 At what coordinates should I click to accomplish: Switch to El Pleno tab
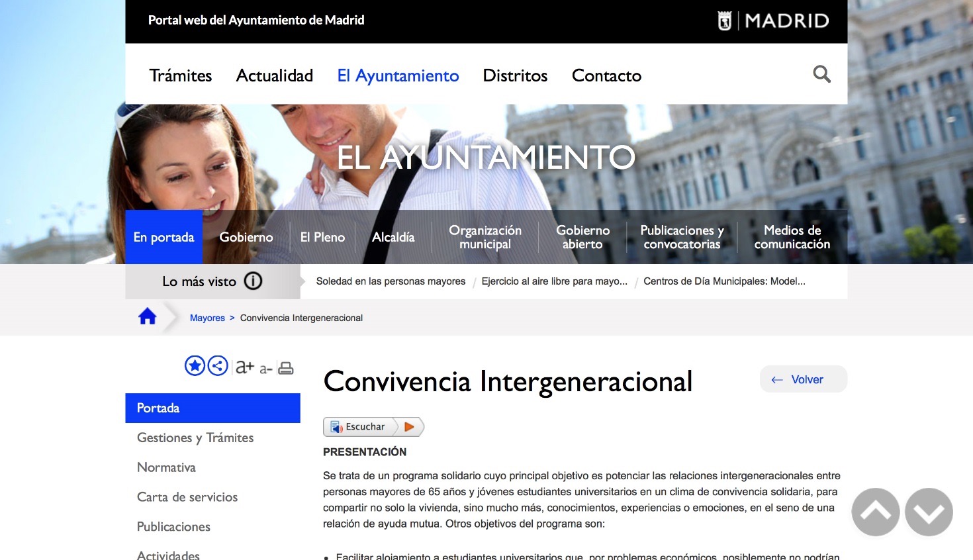[322, 237]
